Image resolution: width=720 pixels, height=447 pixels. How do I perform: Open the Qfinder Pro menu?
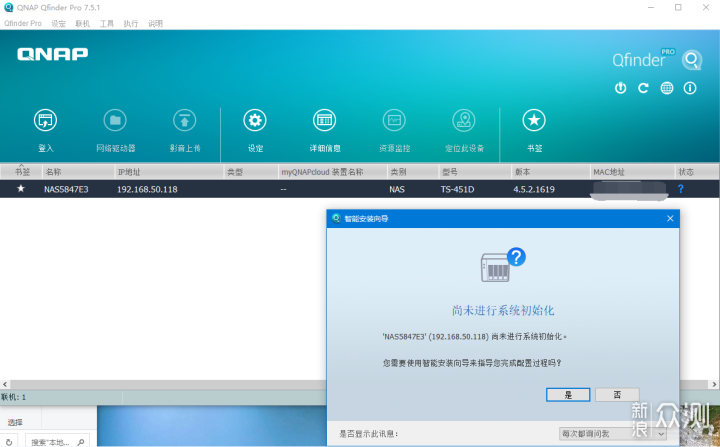click(x=22, y=23)
